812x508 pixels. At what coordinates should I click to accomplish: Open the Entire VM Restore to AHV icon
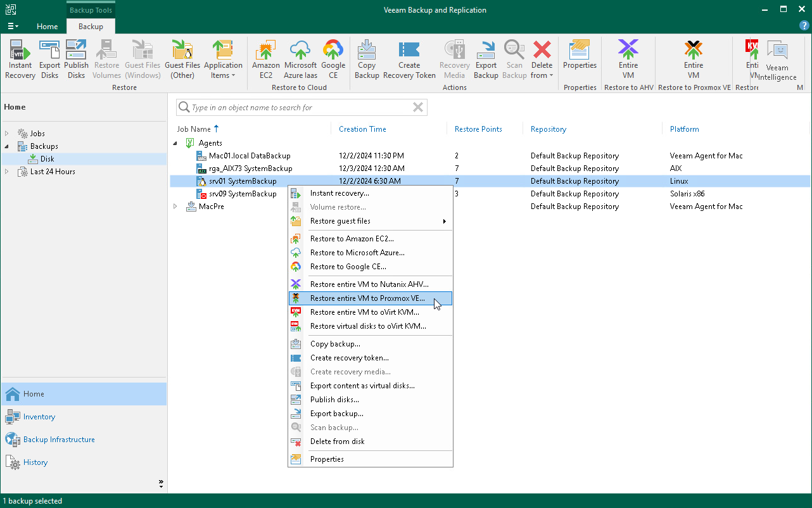[x=628, y=58]
